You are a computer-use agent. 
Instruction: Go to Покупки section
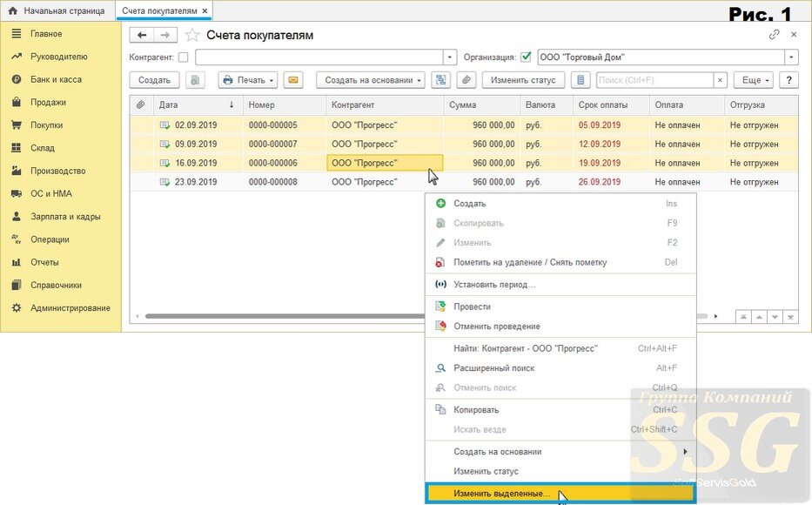46,125
